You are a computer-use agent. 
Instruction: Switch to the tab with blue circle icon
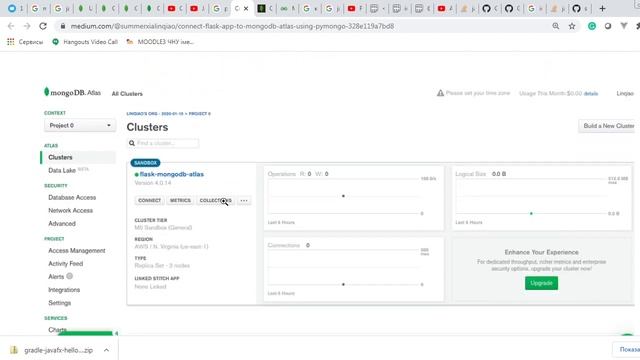(12, 8)
